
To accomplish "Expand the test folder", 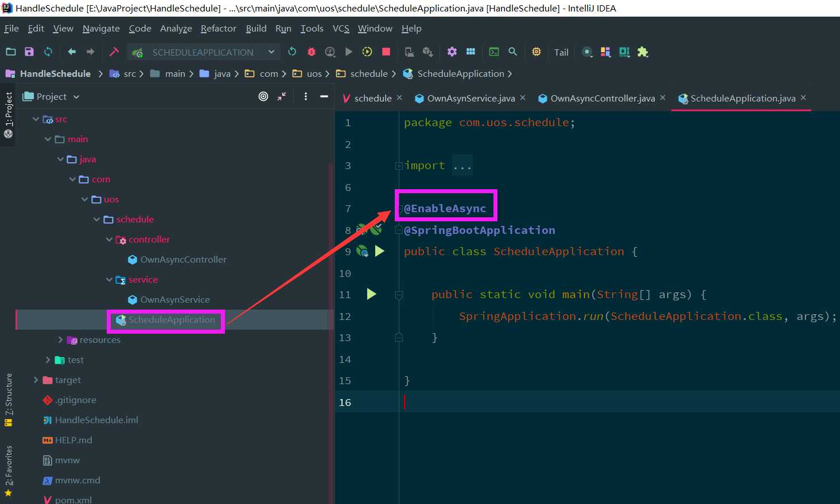I will tap(48, 360).
